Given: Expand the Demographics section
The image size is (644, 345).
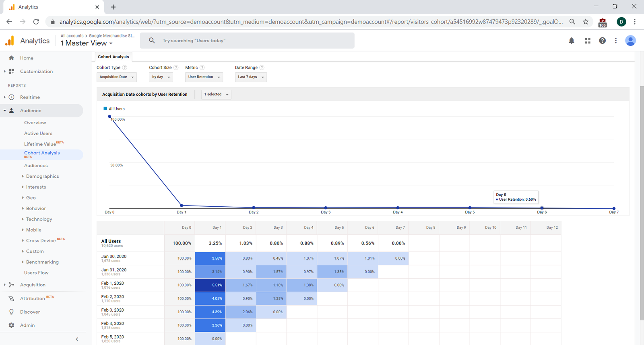Looking at the screenshot, I should pyautogui.click(x=42, y=177).
